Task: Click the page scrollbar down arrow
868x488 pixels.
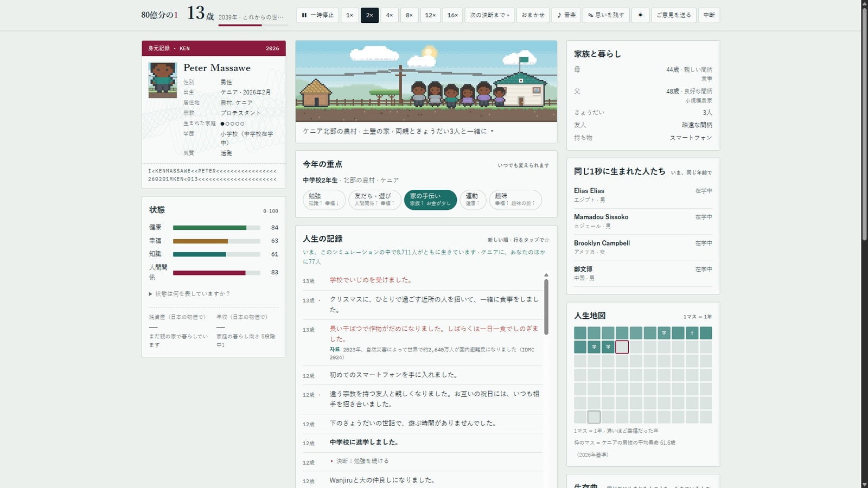Action: pyautogui.click(x=864, y=484)
